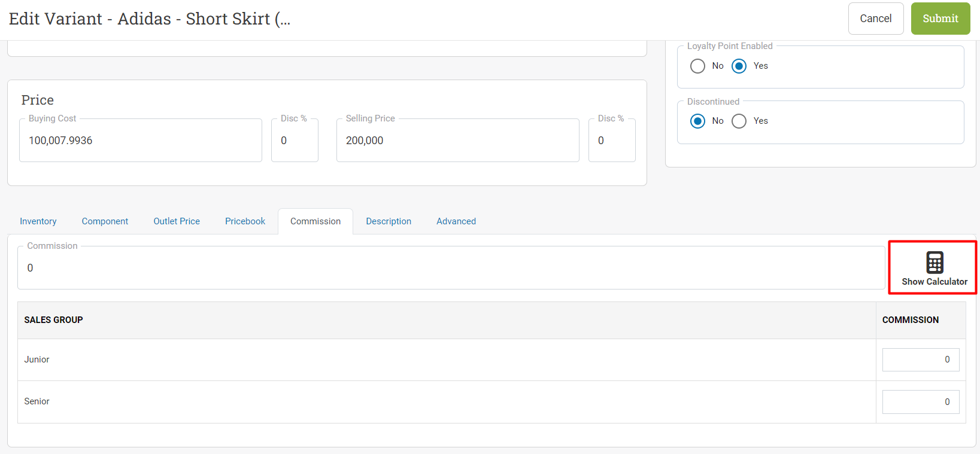Select Yes for Discontinued

click(739, 121)
